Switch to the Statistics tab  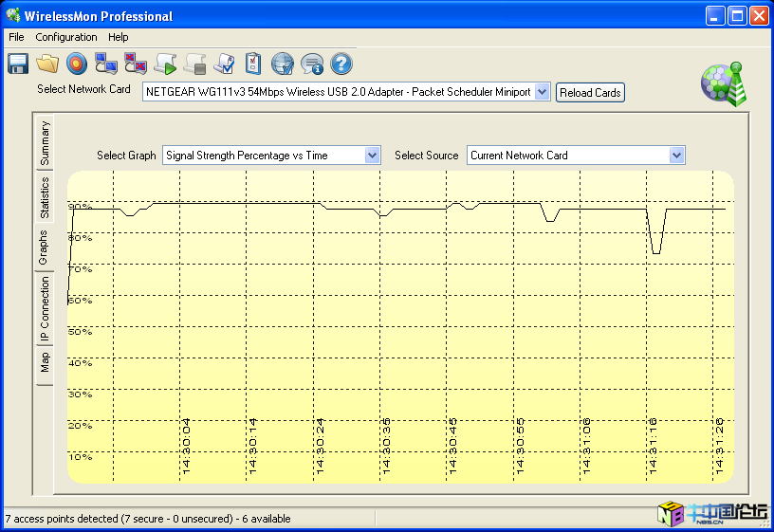[45, 197]
